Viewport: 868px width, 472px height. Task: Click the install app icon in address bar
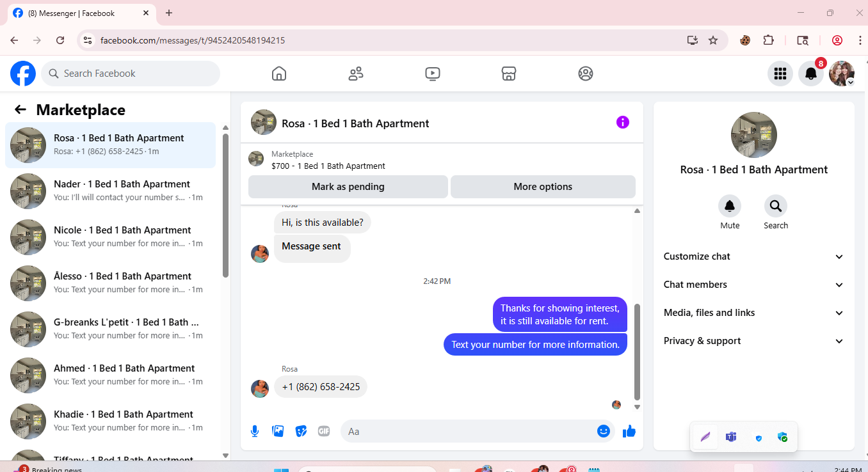(692, 40)
